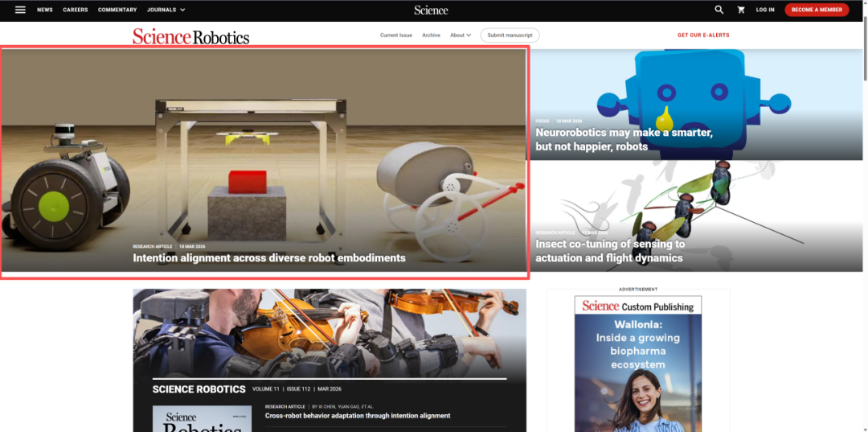The width and height of the screenshot is (868, 432).
Task: Click the Wallonia biopharma advertisement image
Action: [x=637, y=364]
